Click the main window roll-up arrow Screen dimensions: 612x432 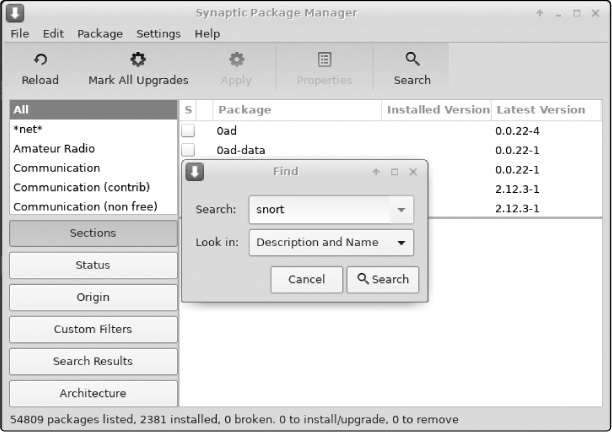pyautogui.click(x=540, y=13)
